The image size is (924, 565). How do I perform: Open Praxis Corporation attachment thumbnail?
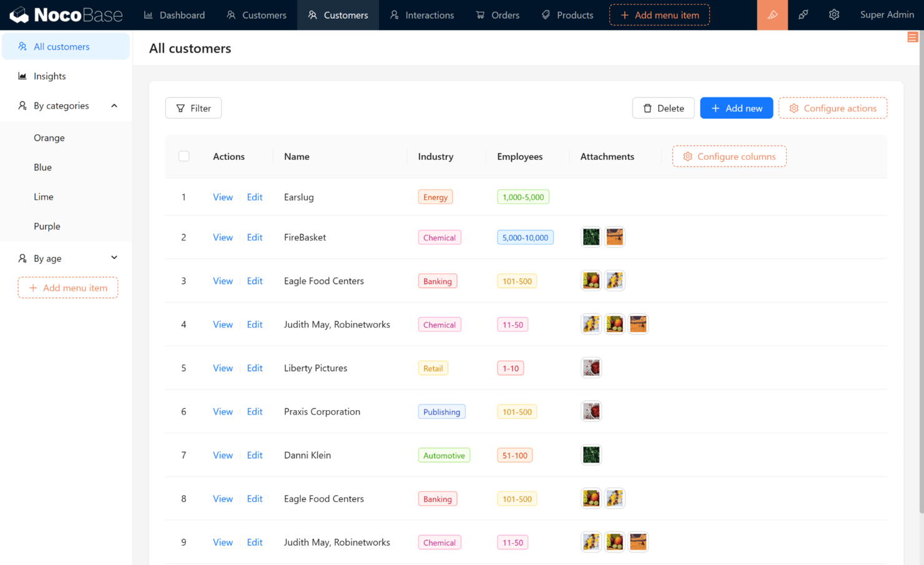tap(591, 412)
